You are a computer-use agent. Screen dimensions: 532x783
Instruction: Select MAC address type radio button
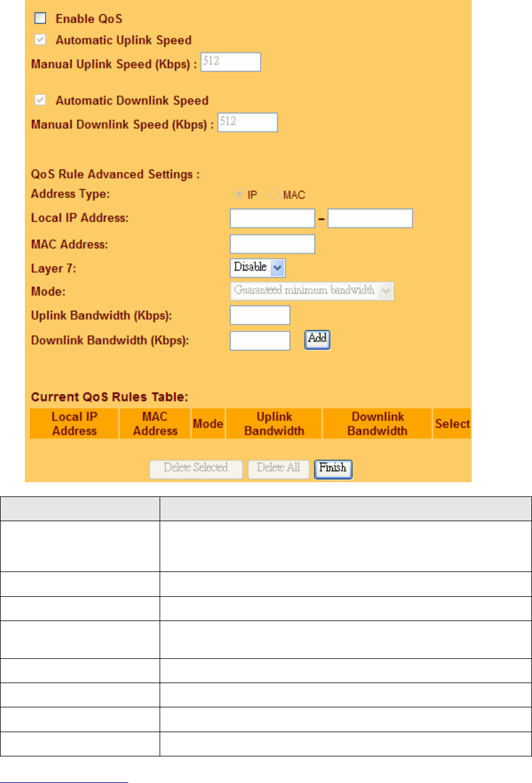click(x=275, y=194)
